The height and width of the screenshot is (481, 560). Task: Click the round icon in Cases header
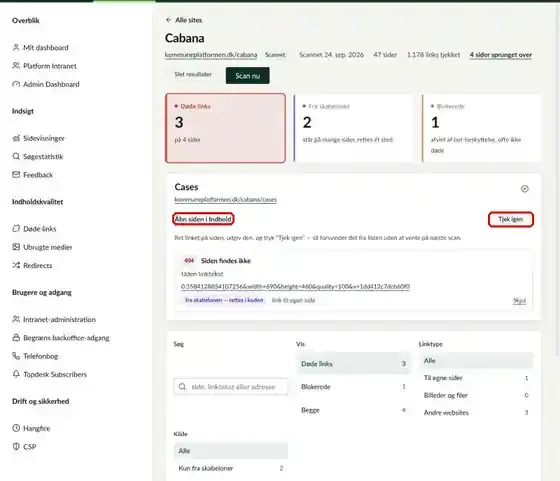524,189
